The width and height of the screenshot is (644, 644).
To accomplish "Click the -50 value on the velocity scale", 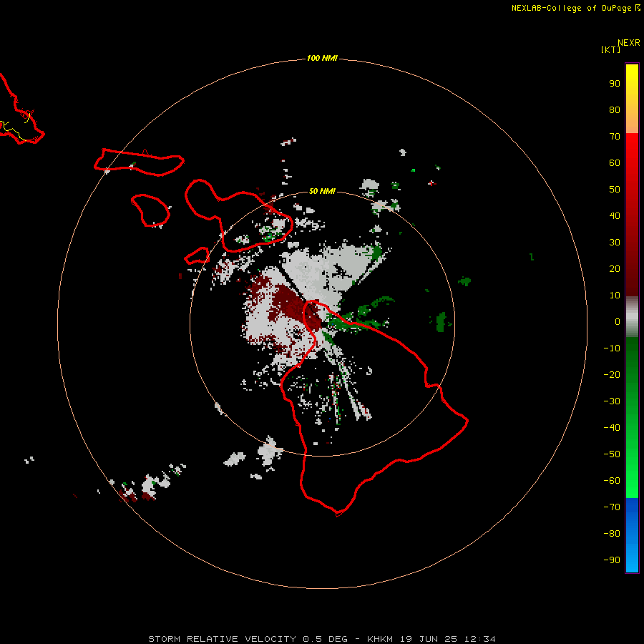I will coord(612,454).
